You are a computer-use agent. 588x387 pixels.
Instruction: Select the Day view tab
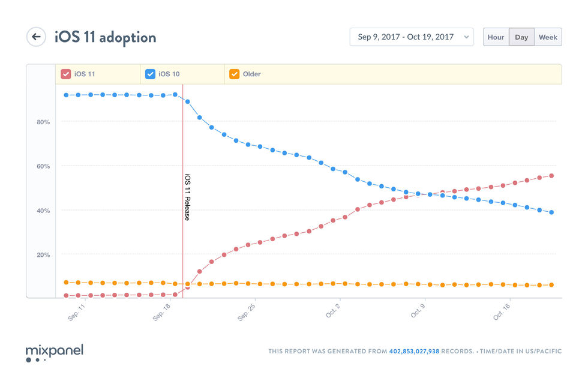(521, 37)
